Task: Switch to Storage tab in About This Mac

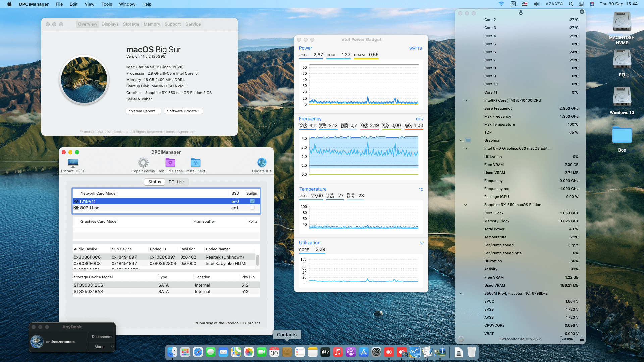Action: [x=131, y=24]
